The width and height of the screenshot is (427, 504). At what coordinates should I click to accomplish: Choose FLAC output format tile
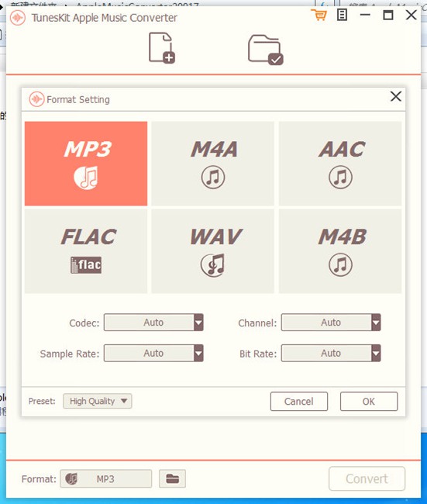click(x=86, y=251)
